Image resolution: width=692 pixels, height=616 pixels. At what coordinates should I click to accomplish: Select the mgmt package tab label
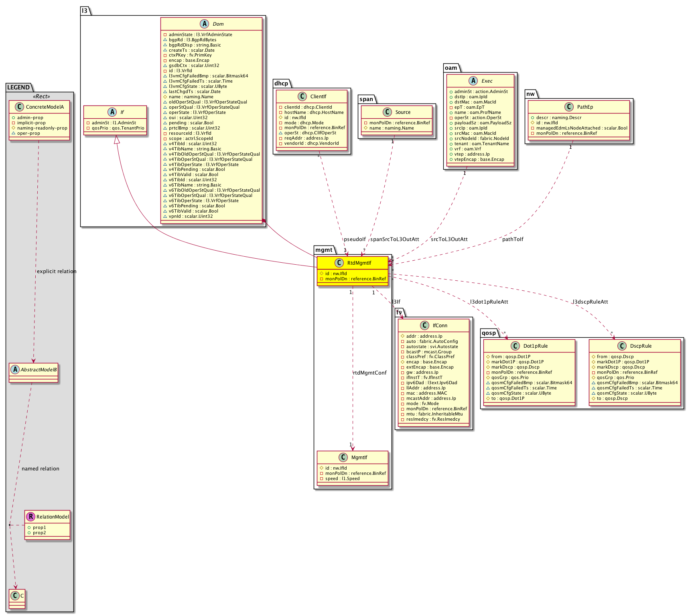click(x=324, y=250)
